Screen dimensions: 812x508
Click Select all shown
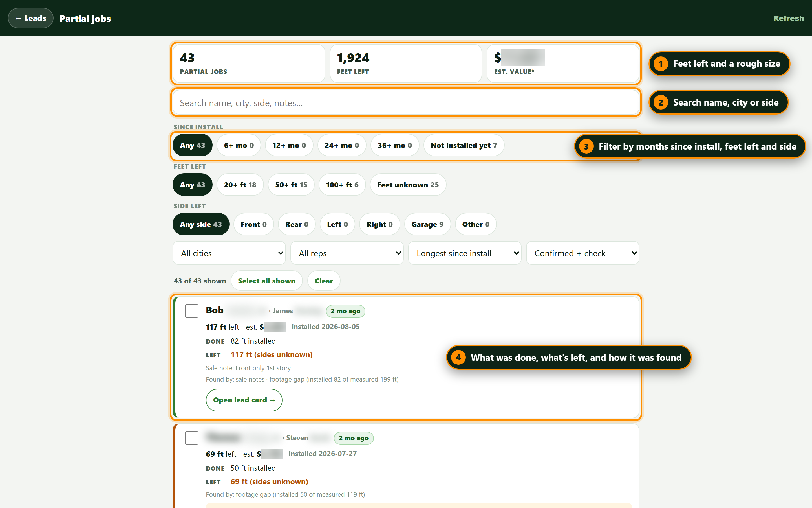(266, 281)
